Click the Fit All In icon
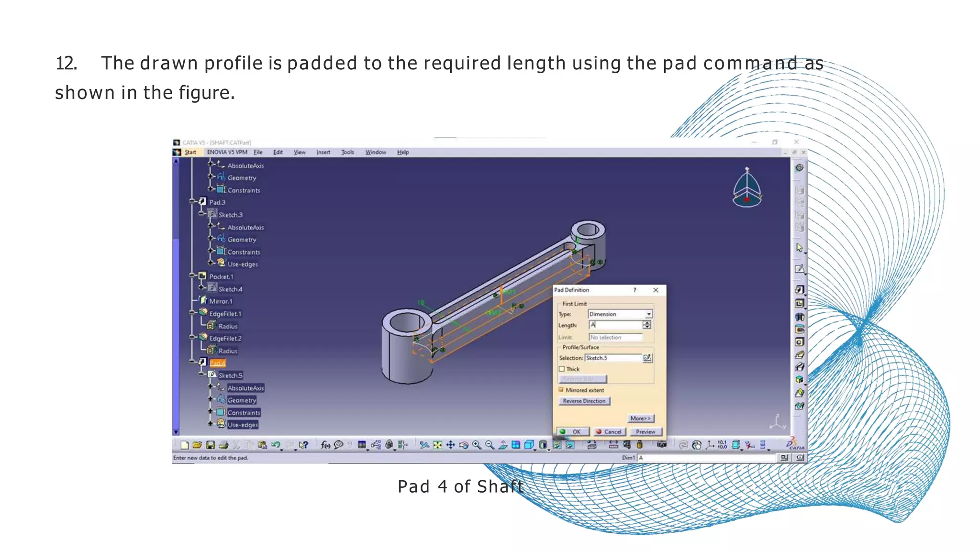 click(x=437, y=445)
